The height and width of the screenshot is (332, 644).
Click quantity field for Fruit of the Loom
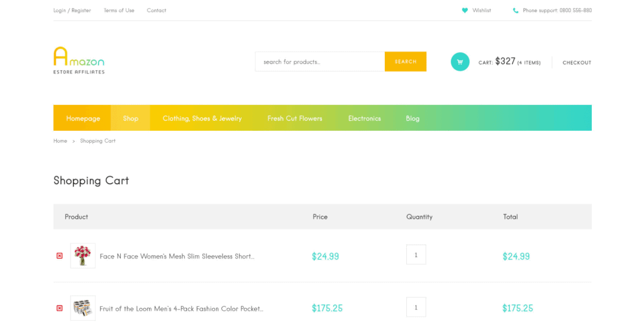(416, 307)
